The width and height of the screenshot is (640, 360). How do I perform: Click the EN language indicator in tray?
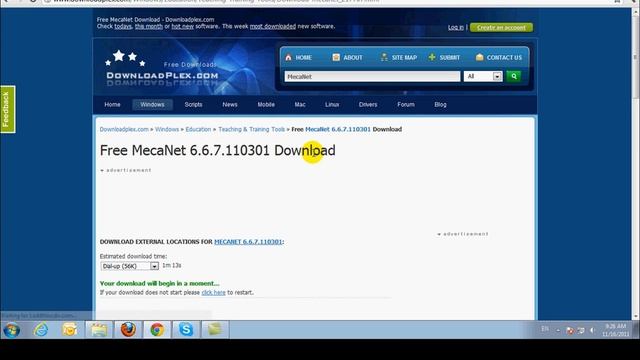pos(545,329)
